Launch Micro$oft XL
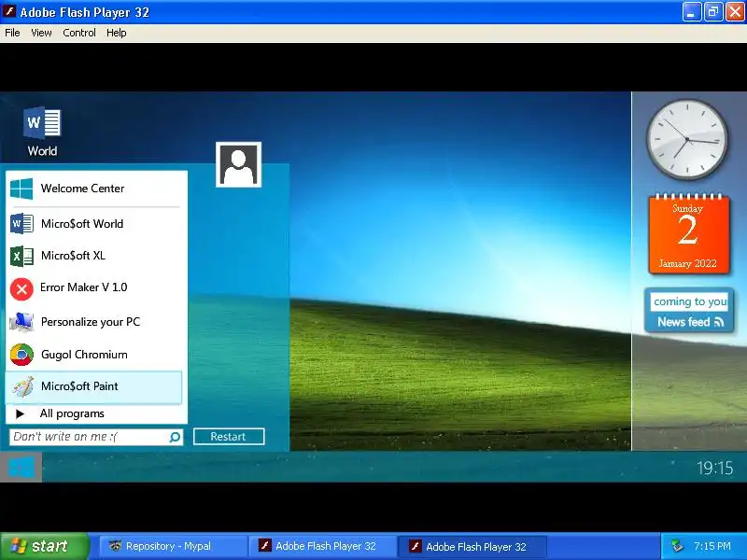Image resolution: width=747 pixels, height=560 pixels. [94, 256]
